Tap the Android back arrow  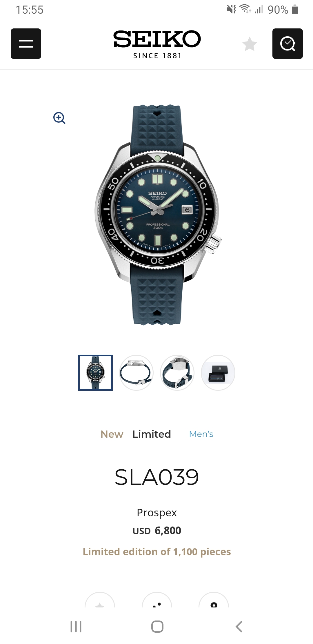click(x=239, y=627)
